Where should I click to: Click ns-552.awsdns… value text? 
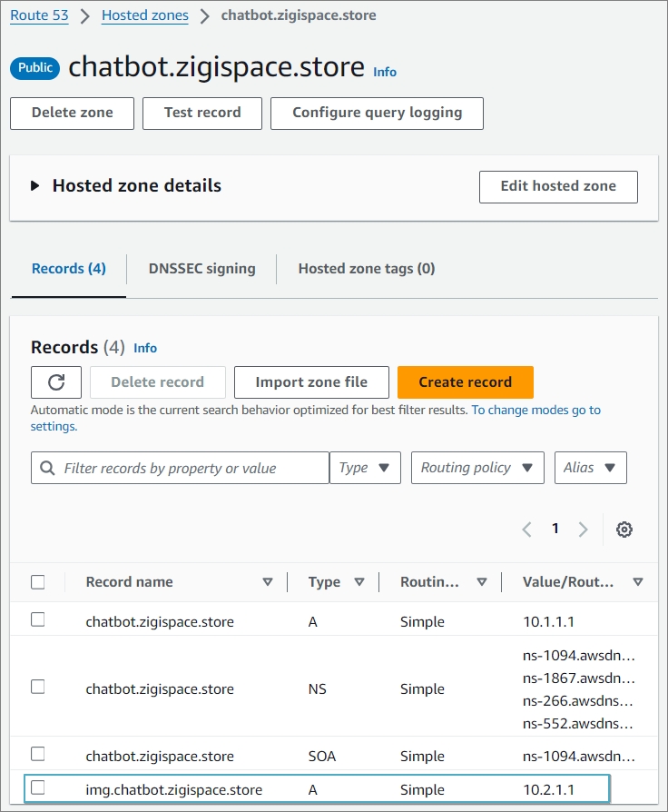tap(577, 724)
